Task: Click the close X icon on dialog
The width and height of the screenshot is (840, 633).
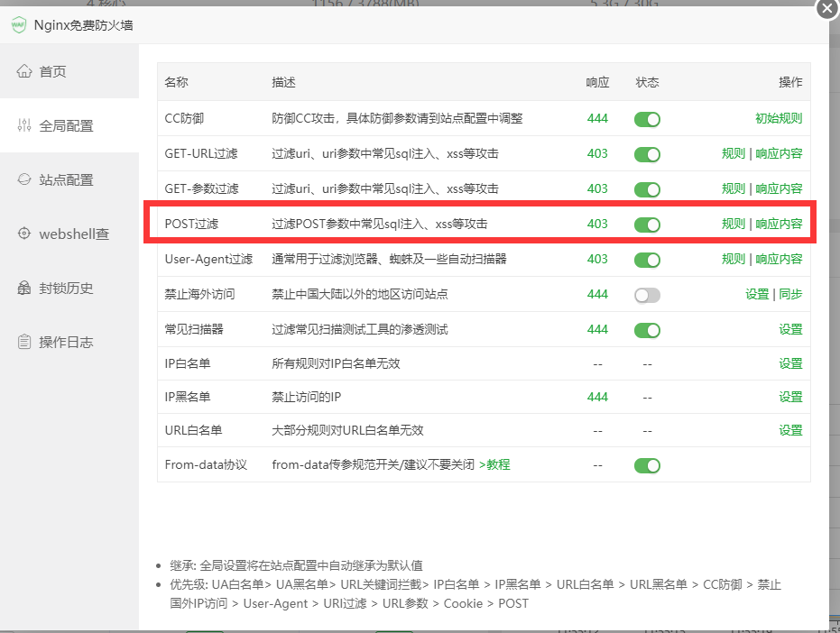Action: coord(827,9)
